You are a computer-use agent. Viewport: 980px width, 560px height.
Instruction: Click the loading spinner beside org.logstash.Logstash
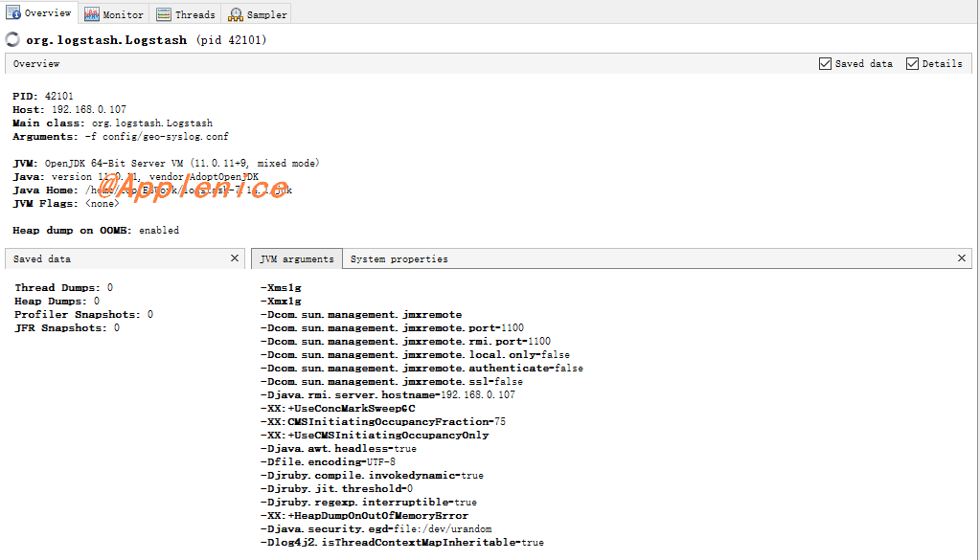(12, 39)
